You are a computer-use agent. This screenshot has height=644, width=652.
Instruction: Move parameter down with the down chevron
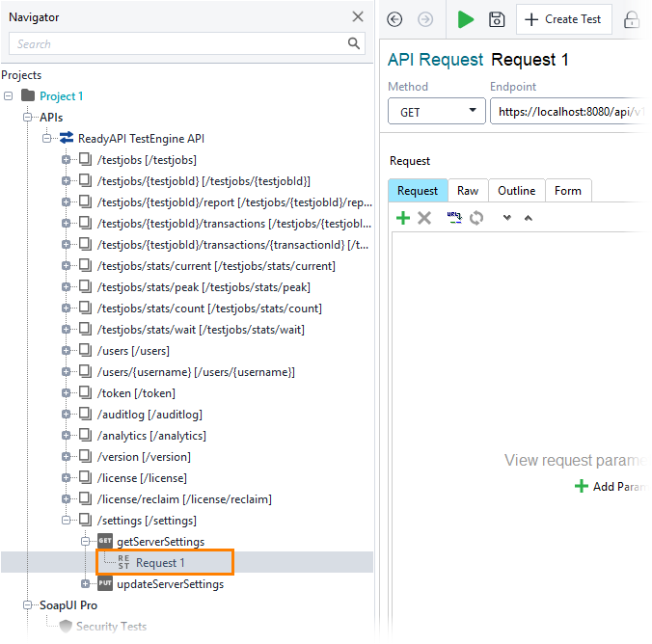(507, 218)
